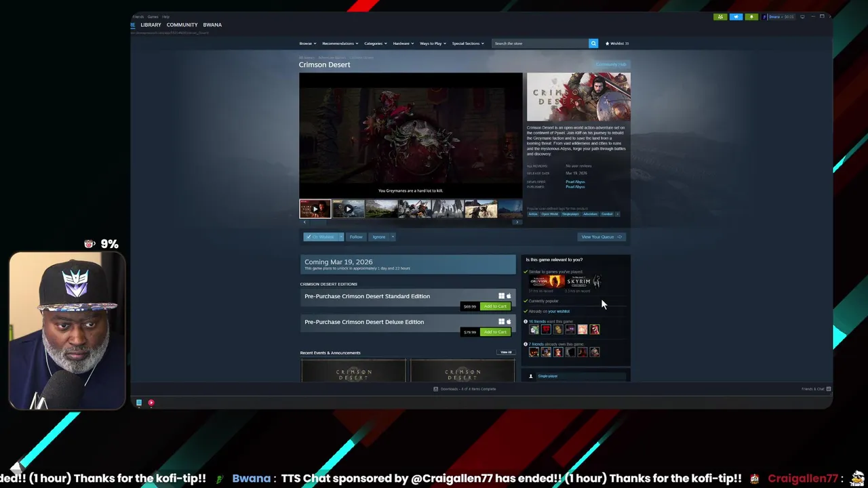868x488 pixels.
Task: Click the Action tag
Action: point(533,214)
